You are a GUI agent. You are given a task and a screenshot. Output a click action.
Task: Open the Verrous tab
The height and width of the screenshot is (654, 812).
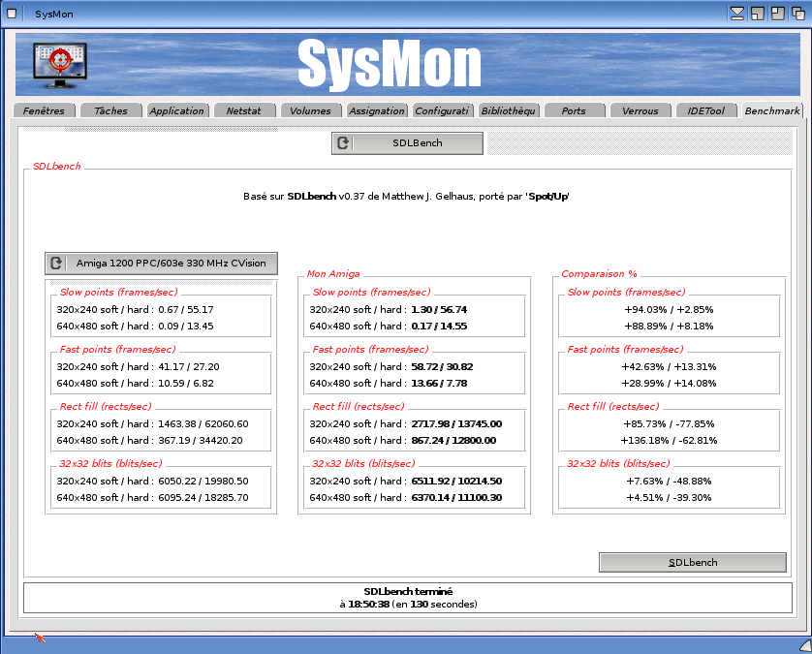click(640, 110)
